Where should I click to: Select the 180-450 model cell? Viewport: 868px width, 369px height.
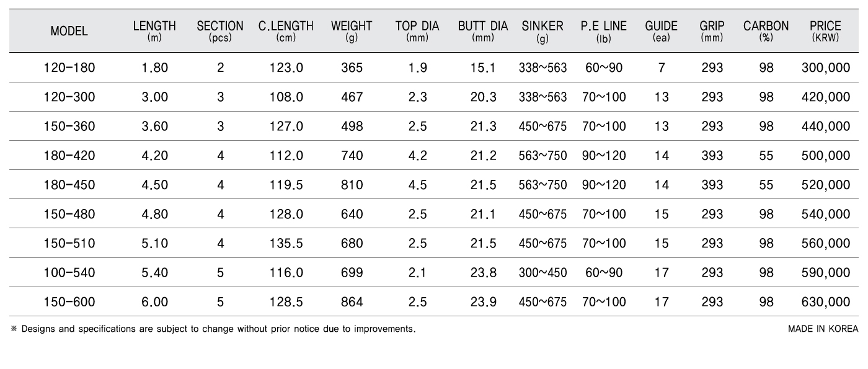click(69, 185)
